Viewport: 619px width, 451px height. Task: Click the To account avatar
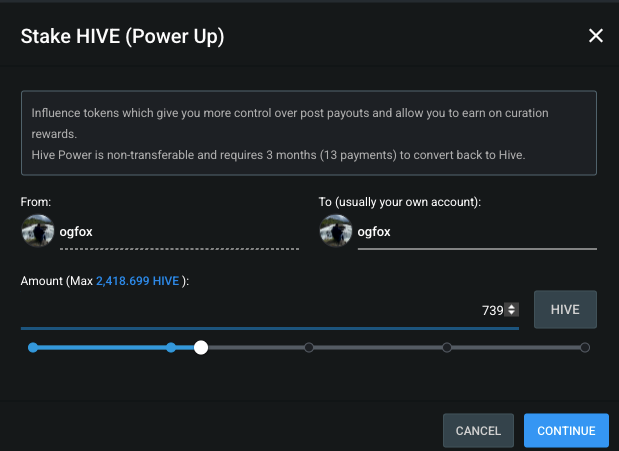[x=336, y=231]
